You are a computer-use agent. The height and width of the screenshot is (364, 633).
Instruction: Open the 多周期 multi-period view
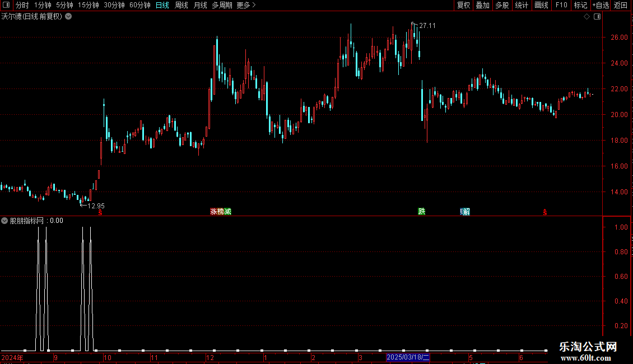222,5
